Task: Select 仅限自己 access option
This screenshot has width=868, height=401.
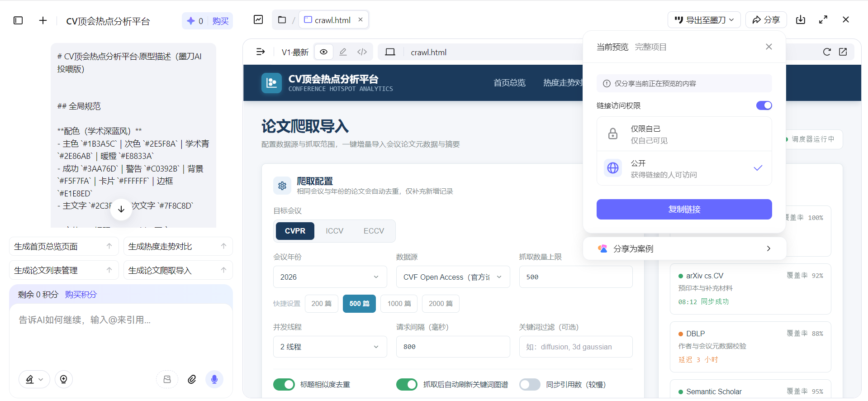Action: click(x=684, y=134)
